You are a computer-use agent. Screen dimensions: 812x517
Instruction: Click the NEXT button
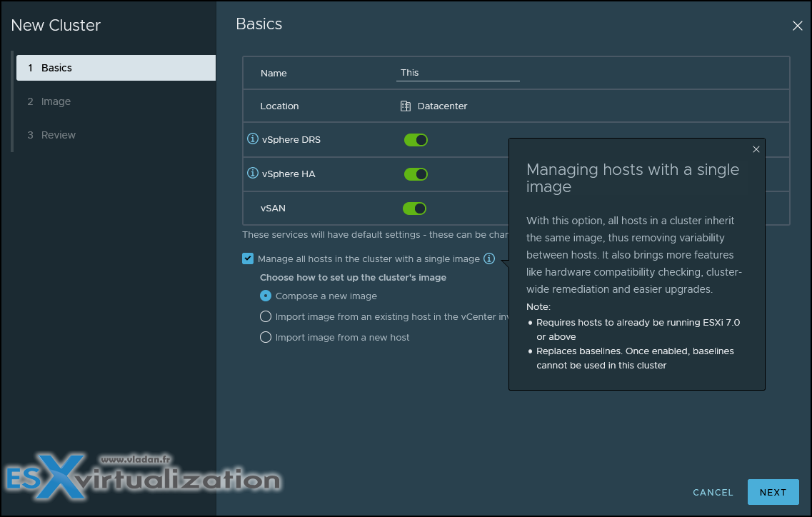pos(773,492)
